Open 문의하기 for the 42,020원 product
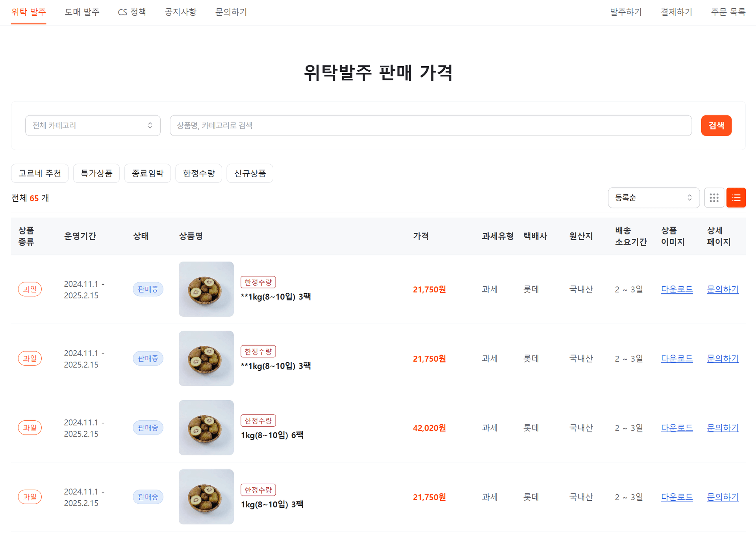 pyautogui.click(x=723, y=427)
